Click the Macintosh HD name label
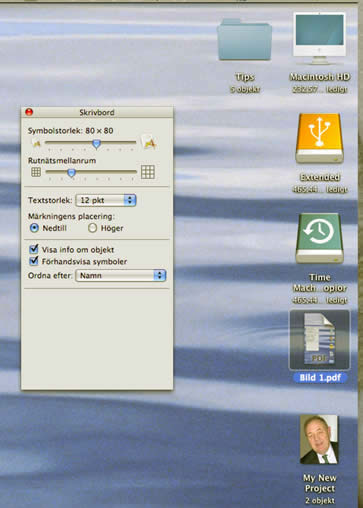The image size is (363, 508). pos(320,77)
